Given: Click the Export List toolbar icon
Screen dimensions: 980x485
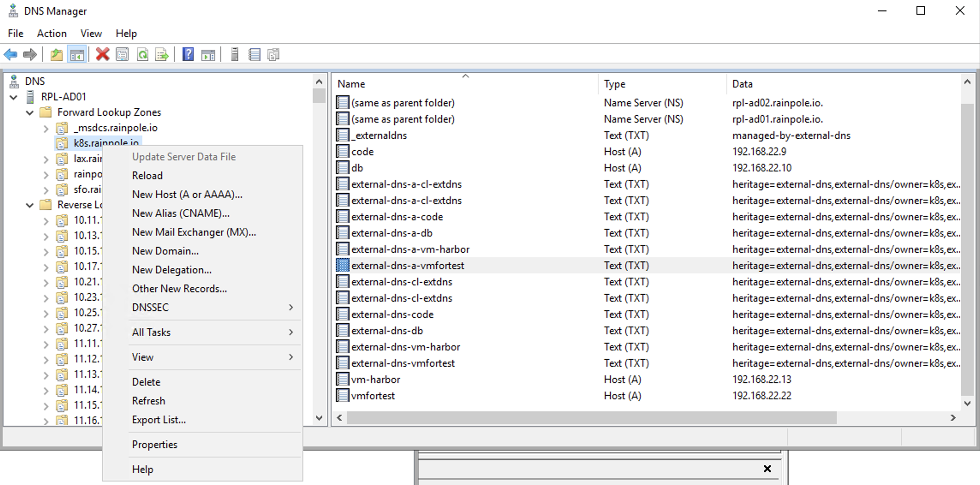Looking at the screenshot, I should (162, 54).
